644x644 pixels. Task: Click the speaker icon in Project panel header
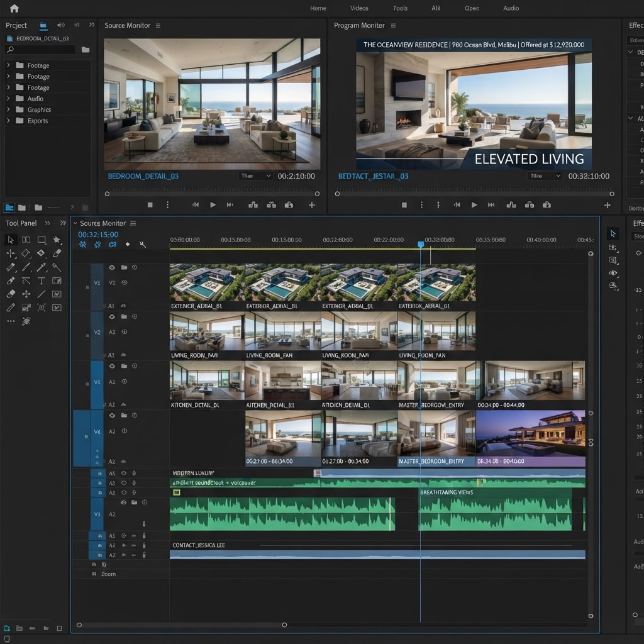61,25
